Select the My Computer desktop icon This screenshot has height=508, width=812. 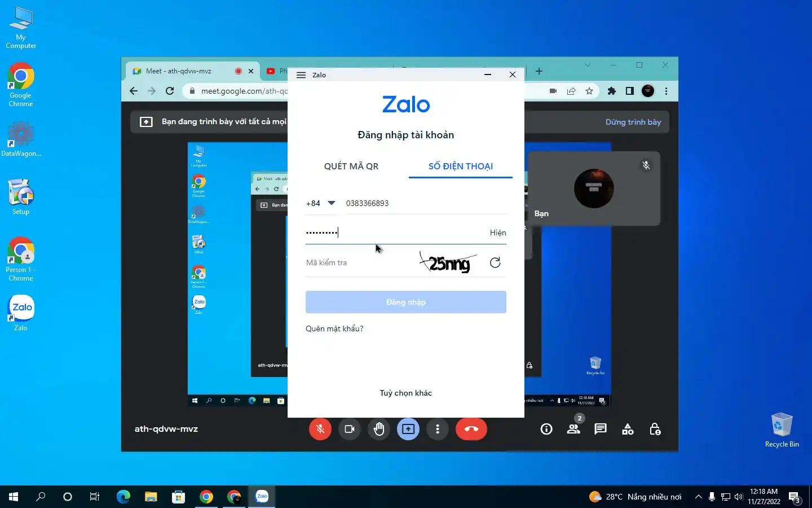pyautogui.click(x=21, y=27)
